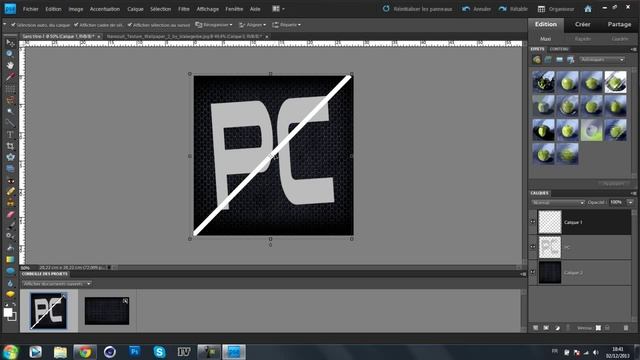Select the Quick Selection tool
The image size is (640, 360).
pos(10,123)
